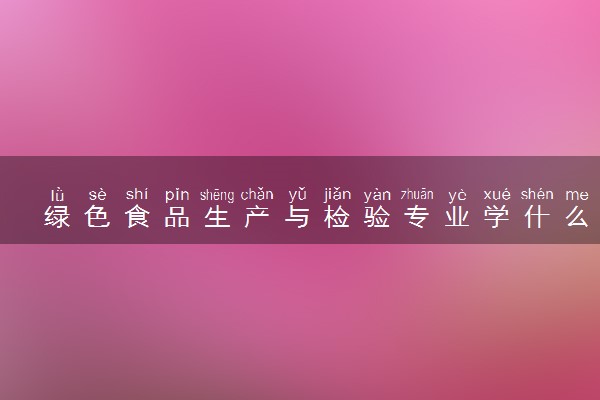Click the character 绿 in the banner
The image size is (600, 400).
point(57,217)
